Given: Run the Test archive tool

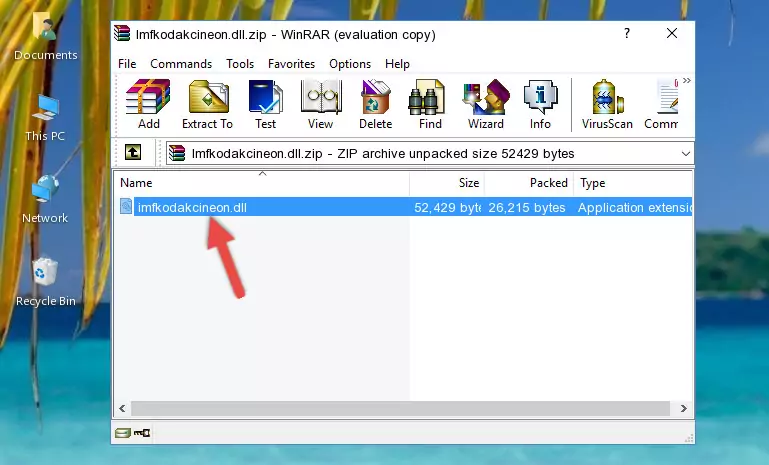Looking at the screenshot, I should tap(265, 104).
